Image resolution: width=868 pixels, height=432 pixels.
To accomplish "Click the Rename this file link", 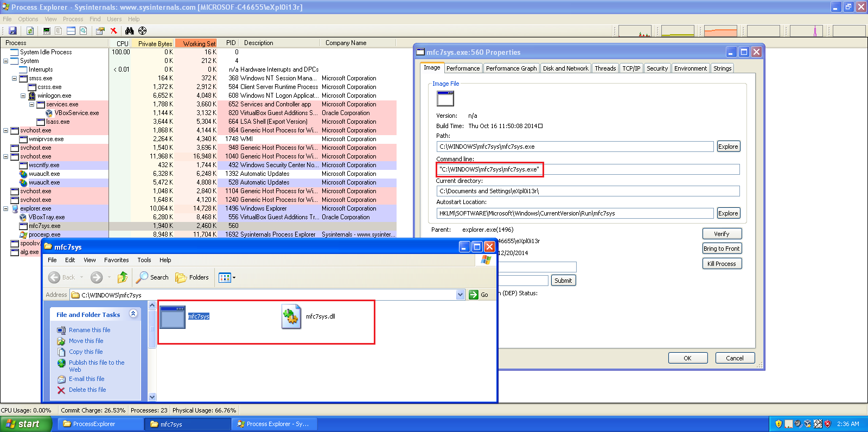I will coord(90,330).
